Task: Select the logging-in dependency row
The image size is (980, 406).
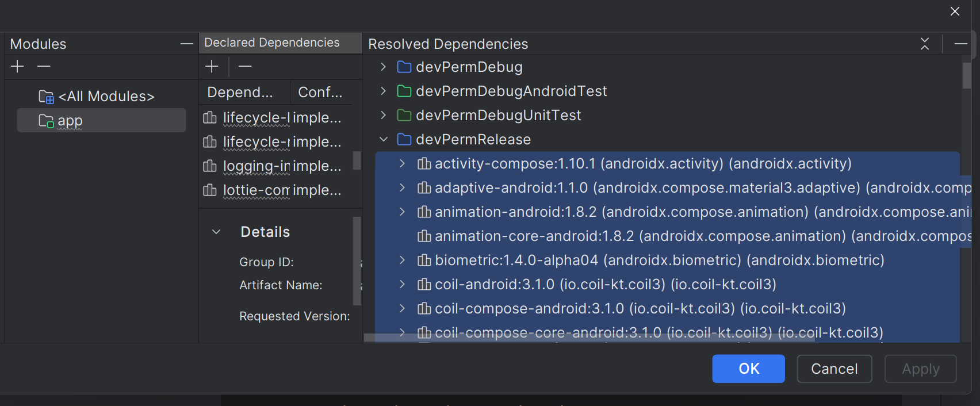Action: pyautogui.click(x=275, y=166)
